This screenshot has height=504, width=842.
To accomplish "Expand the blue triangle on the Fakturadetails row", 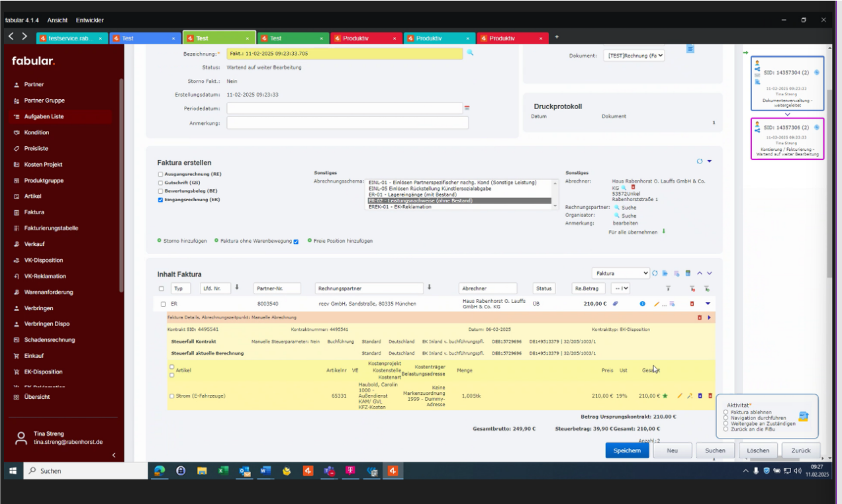I will click(709, 317).
